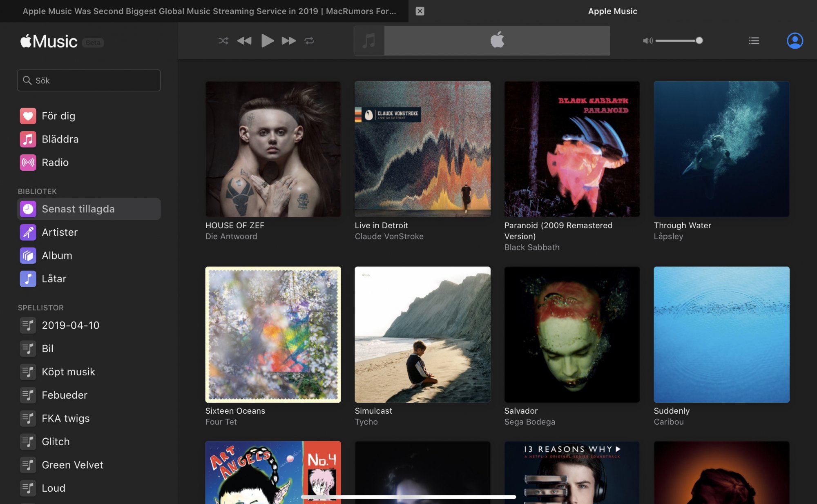The width and height of the screenshot is (817, 504).
Task: Open the Up Next queue list
Action: coord(754,41)
